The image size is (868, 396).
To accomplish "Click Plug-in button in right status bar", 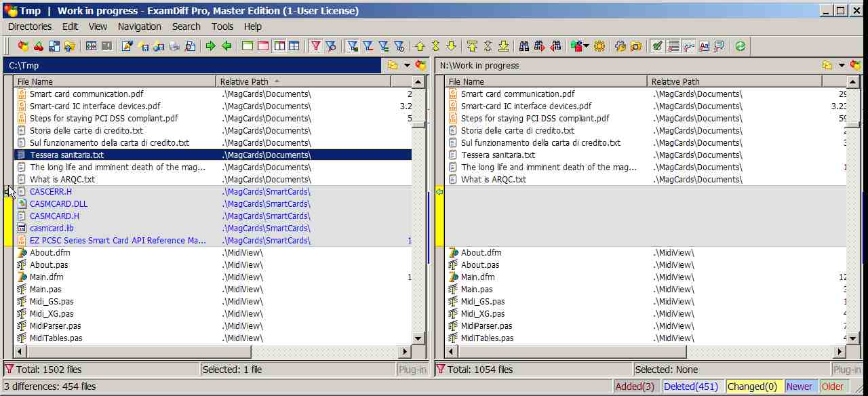I will click(x=847, y=370).
